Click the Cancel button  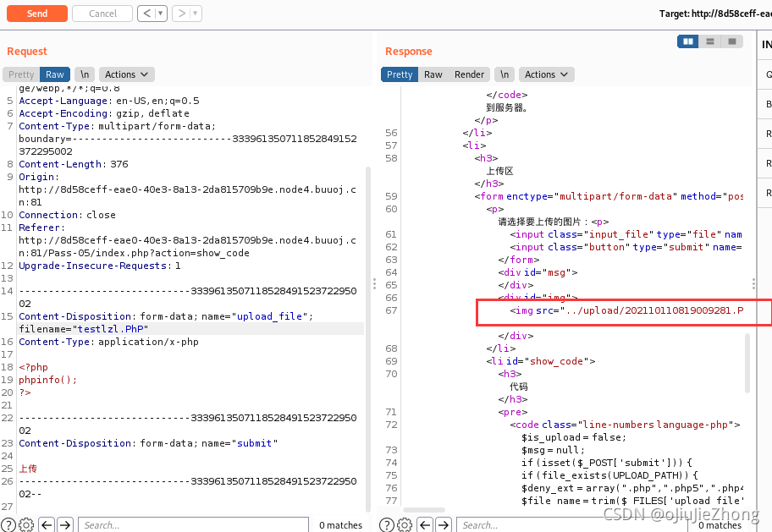tap(102, 14)
